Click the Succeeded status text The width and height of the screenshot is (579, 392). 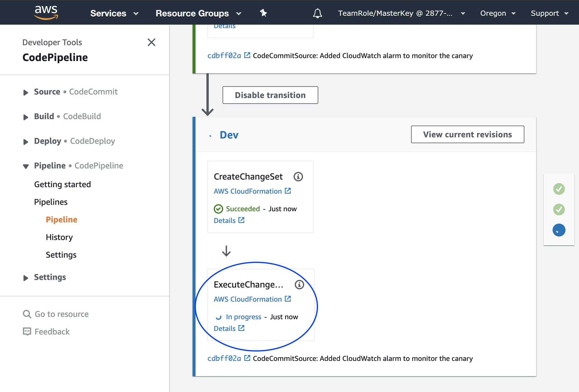tap(243, 209)
